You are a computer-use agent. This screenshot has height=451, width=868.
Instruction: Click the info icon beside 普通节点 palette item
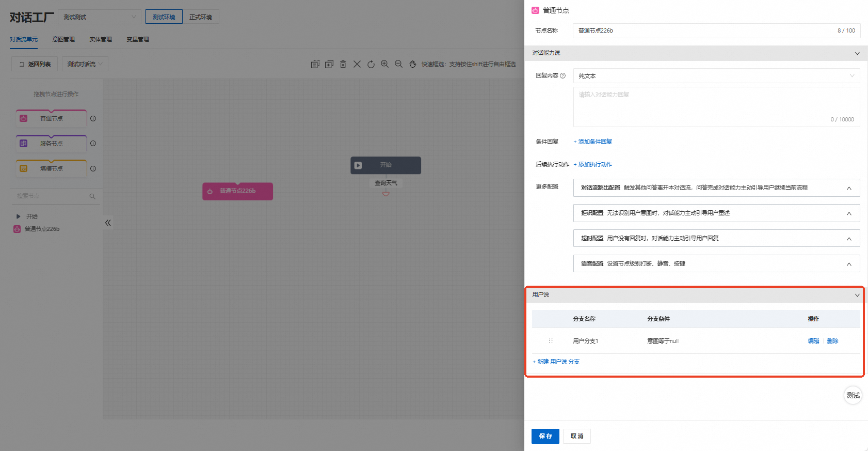tap(93, 118)
